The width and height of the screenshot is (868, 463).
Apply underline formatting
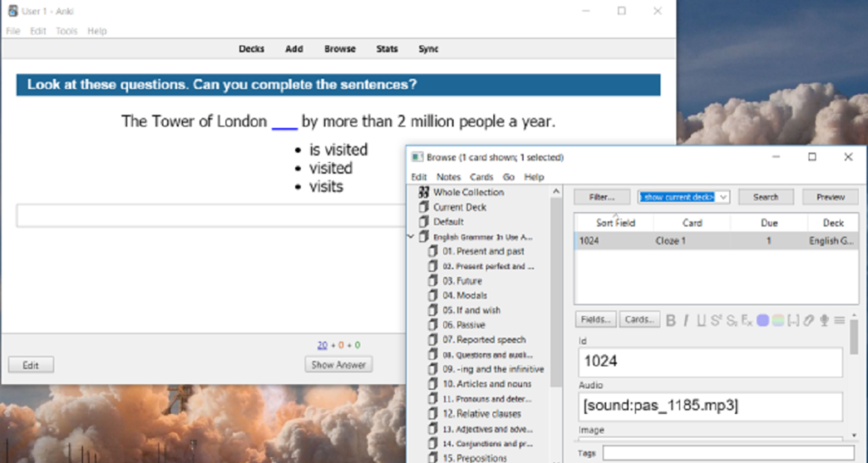click(701, 321)
